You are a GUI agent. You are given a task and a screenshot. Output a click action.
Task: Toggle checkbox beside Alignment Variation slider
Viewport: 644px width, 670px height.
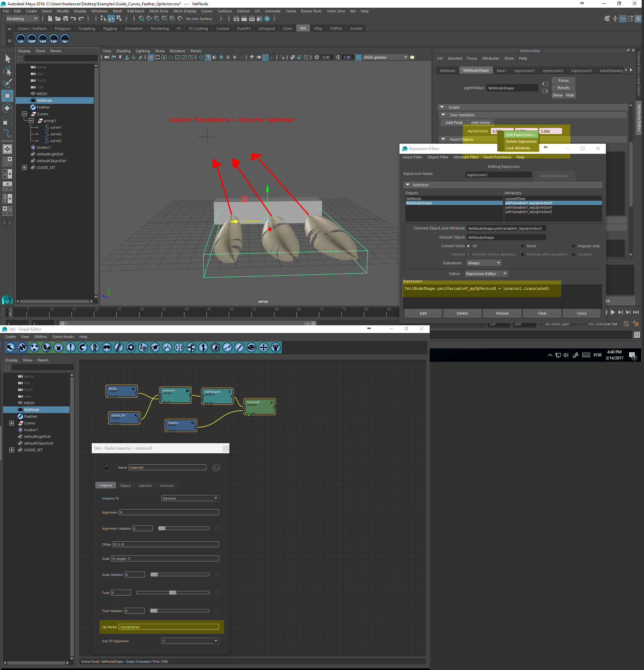(217, 529)
